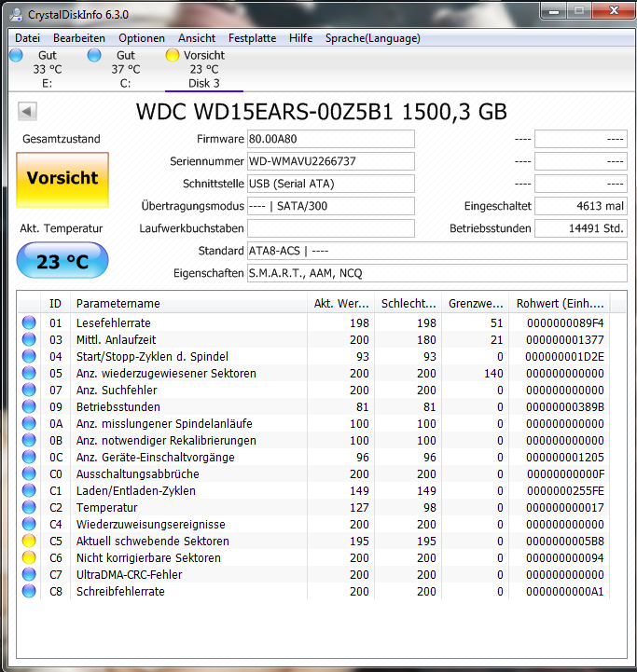
Task: Maximize the CrystalDiskInfo window
Action: pos(579,11)
